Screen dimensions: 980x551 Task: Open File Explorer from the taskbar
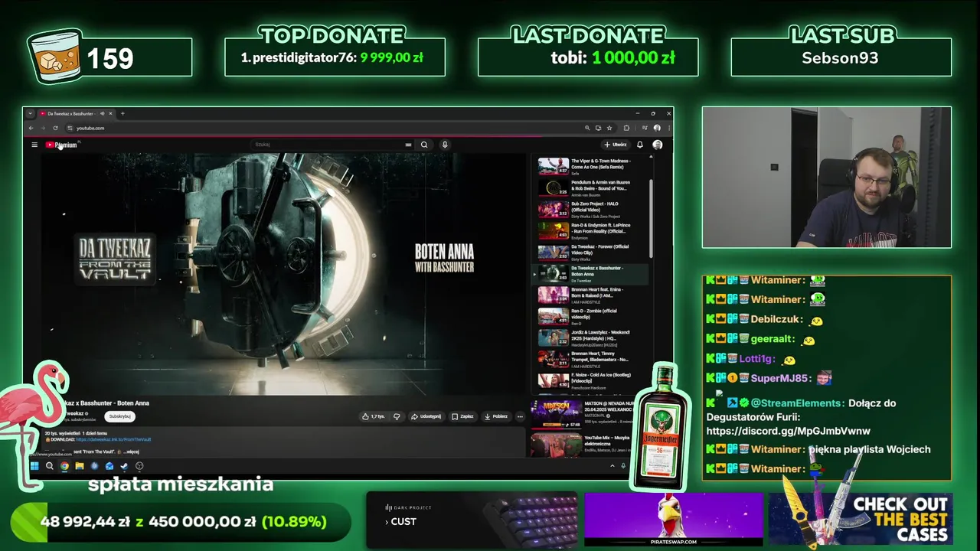point(79,466)
